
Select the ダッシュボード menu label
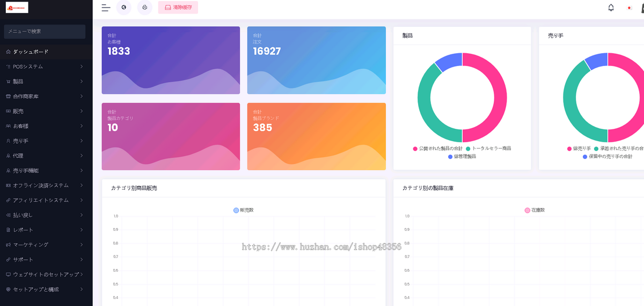click(31, 52)
